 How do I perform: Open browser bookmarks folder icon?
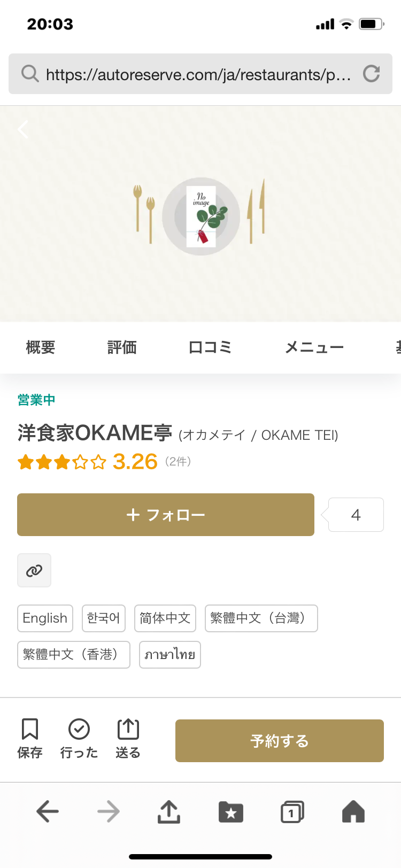(231, 812)
